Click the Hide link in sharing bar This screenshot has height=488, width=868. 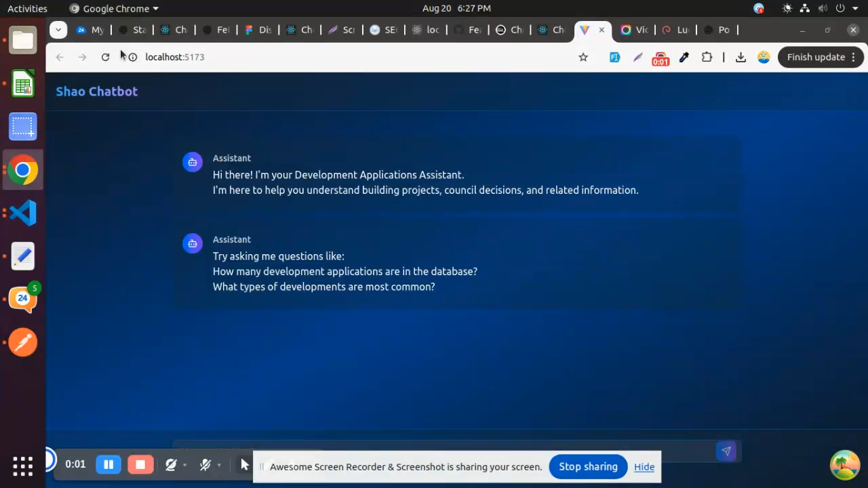[x=644, y=467]
